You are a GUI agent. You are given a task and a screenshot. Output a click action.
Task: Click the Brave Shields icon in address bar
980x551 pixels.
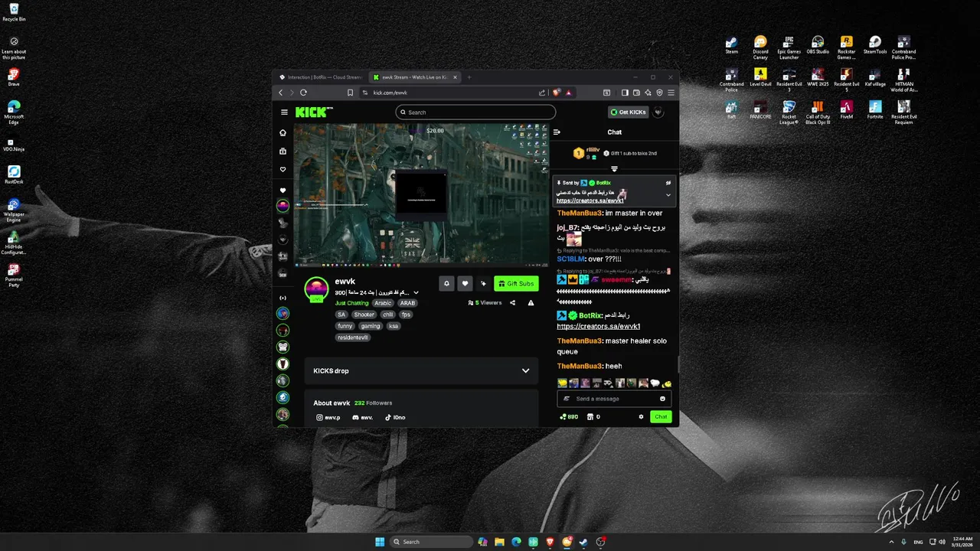point(557,93)
